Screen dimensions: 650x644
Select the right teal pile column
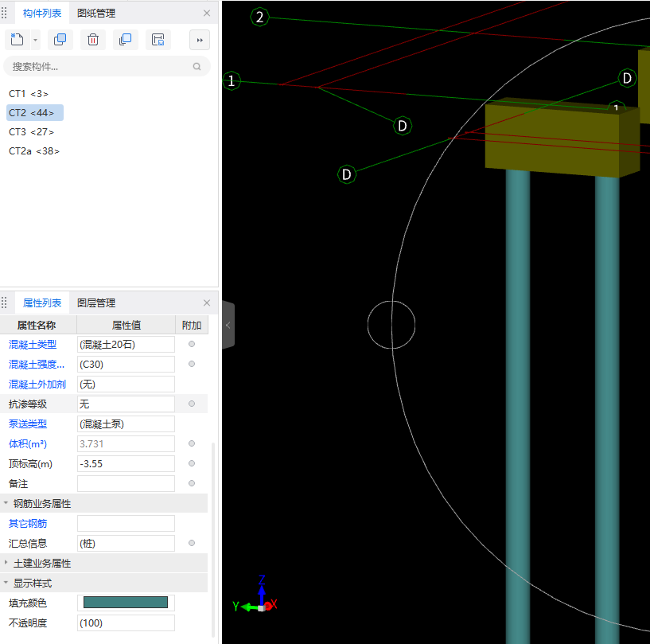[607, 411]
